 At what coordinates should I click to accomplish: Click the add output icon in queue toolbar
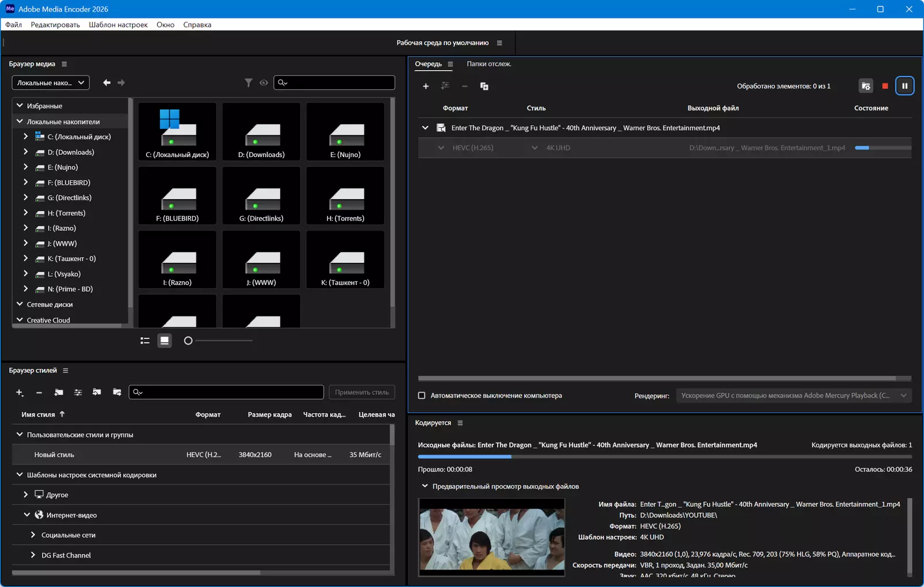[x=445, y=86]
